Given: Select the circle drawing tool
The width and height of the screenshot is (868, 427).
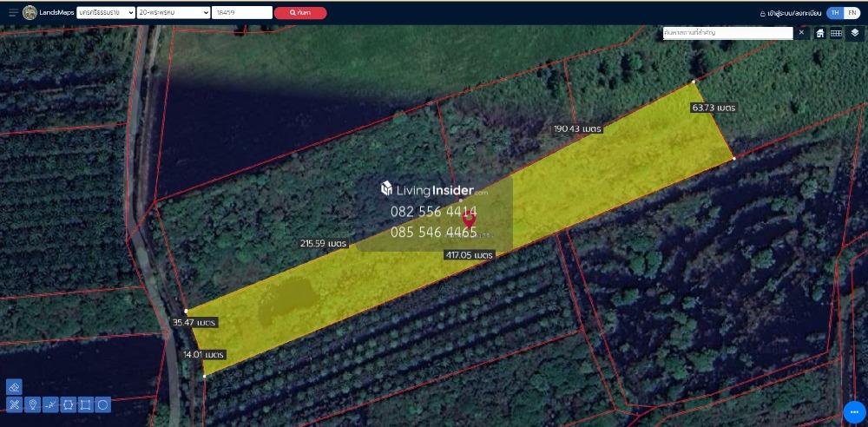Looking at the screenshot, I should (102, 404).
